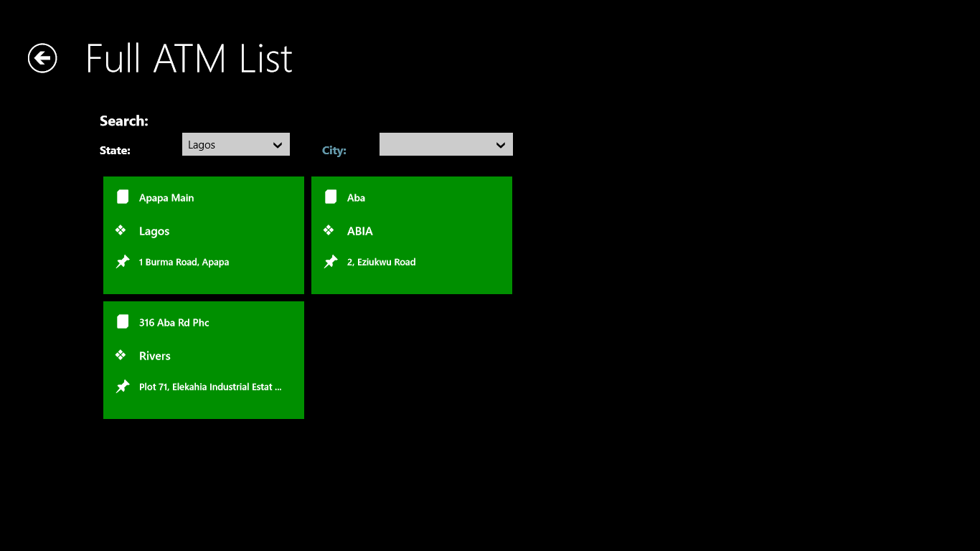Screen dimensions: 980x551
Task: Select the 316 Aba Rd Phc branch name
Action: coord(174,323)
